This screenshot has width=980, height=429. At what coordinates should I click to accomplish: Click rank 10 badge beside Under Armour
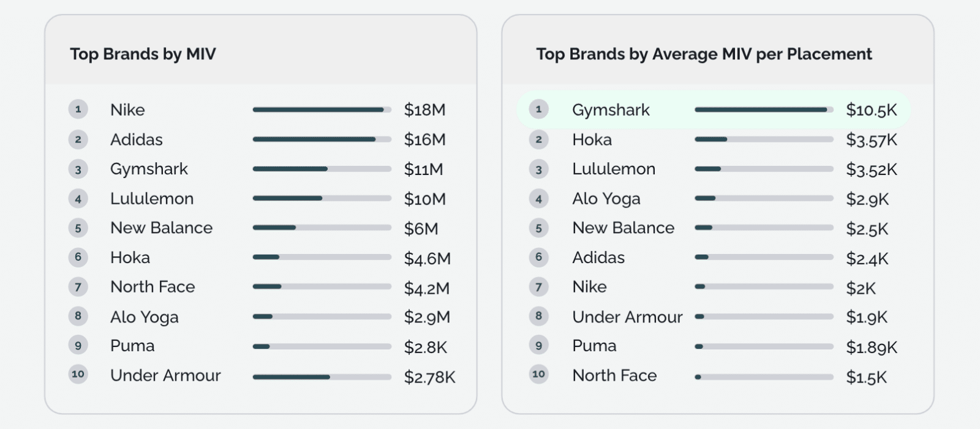pos(78,374)
